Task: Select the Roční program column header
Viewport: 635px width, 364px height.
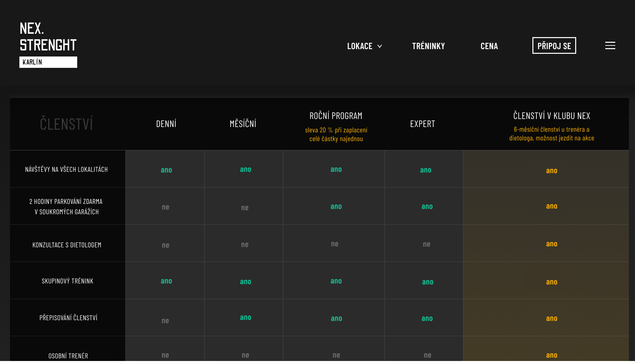Action: tap(336, 116)
